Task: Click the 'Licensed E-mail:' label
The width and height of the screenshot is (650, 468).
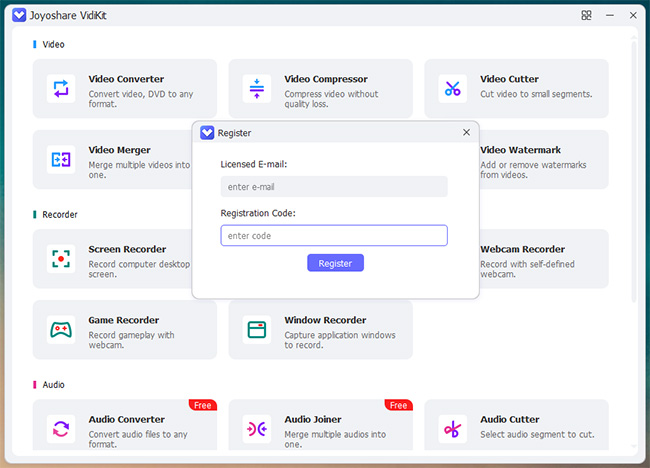Action: click(x=254, y=164)
